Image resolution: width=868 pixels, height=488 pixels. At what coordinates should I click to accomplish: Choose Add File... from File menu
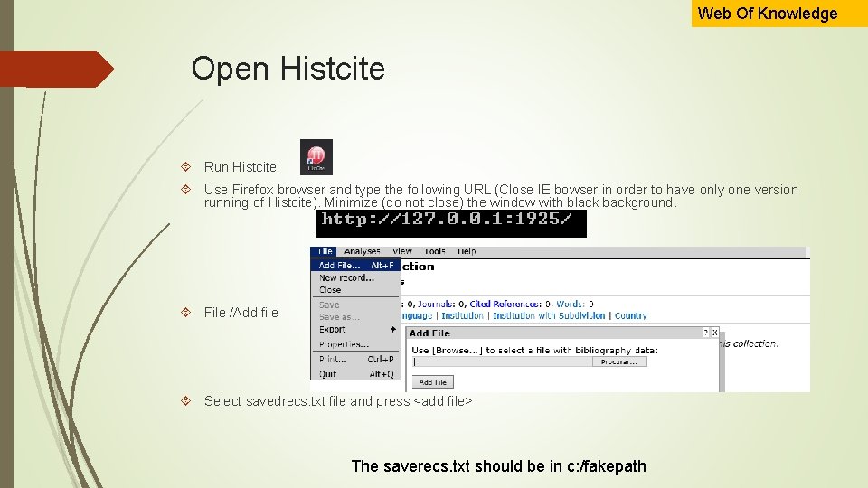[356, 266]
